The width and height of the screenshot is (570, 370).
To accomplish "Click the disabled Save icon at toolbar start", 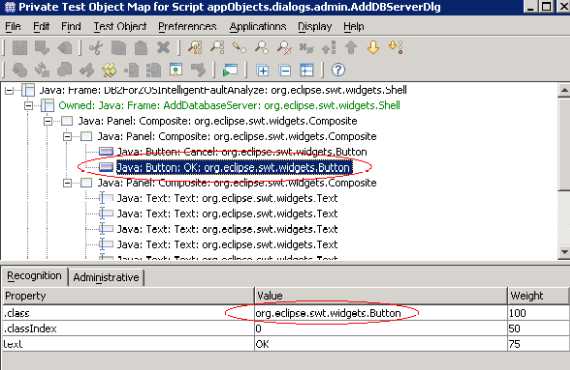I will pos(20,48).
